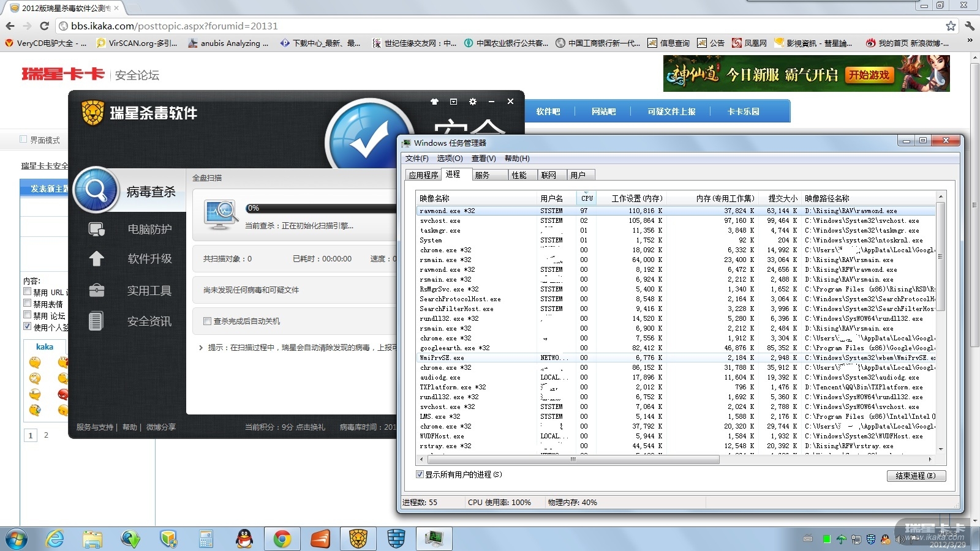Select the ravmond.exe process at 97 CPU
This screenshot has width=980, height=551.
[x=676, y=211]
